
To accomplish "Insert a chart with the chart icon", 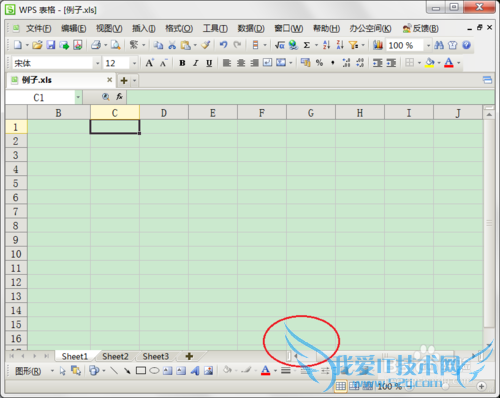I will point(378,45).
